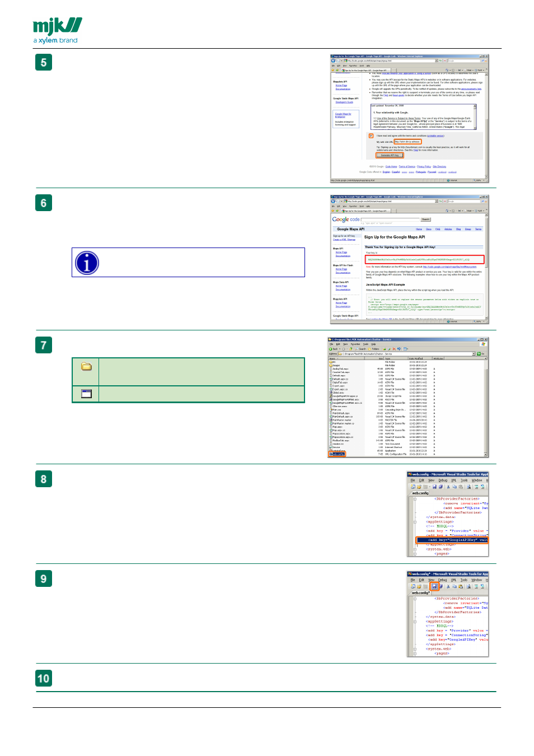Open the Create a KML Sitemap link
This screenshot has height=756, width=534.
(x=344, y=240)
